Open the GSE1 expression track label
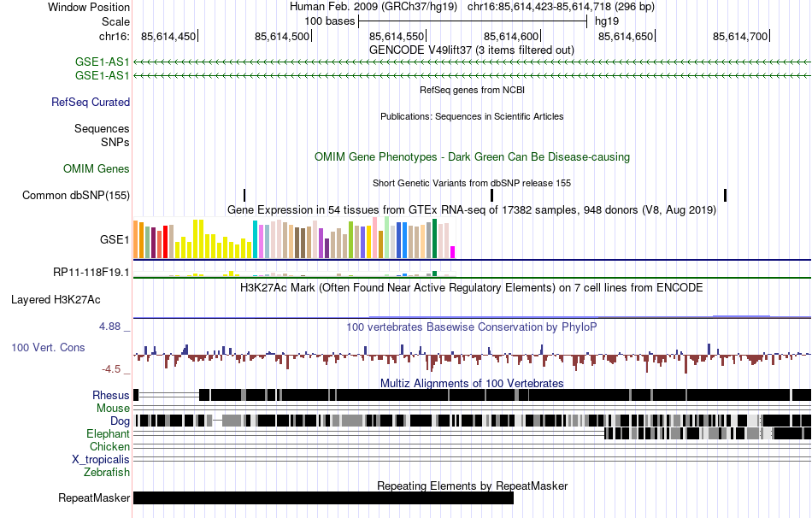812x518 pixels. [115, 240]
